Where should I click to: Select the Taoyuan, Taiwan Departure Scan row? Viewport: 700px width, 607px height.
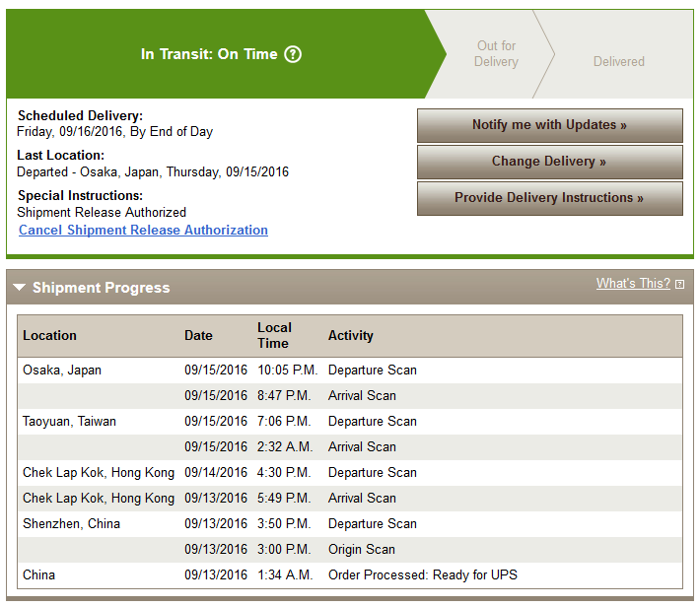point(350,422)
